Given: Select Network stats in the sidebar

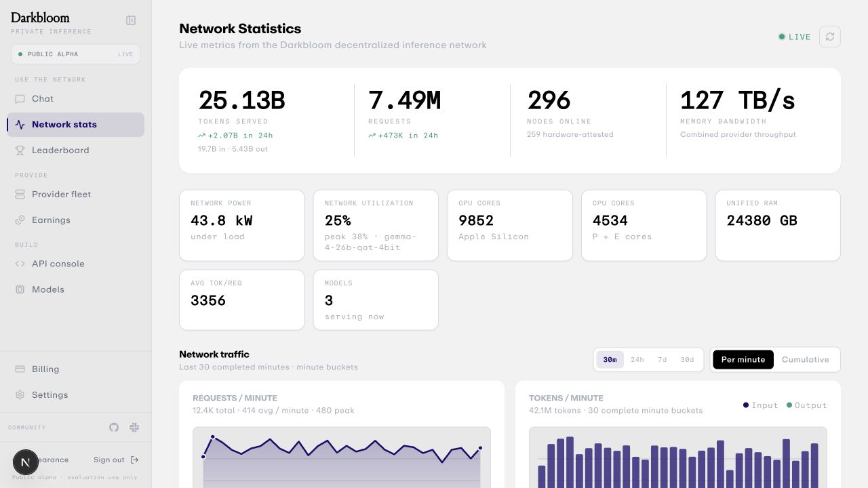Looking at the screenshot, I should coord(76,125).
